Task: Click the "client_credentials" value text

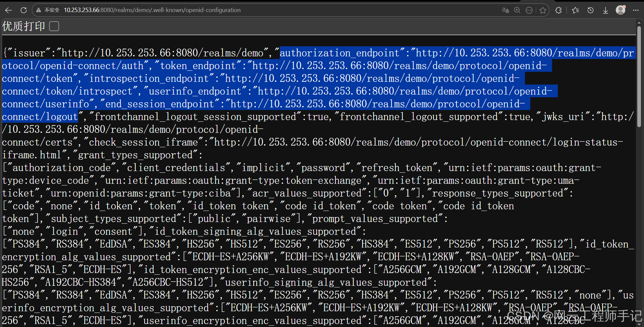Action: pyautogui.click(x=176, y=168)
